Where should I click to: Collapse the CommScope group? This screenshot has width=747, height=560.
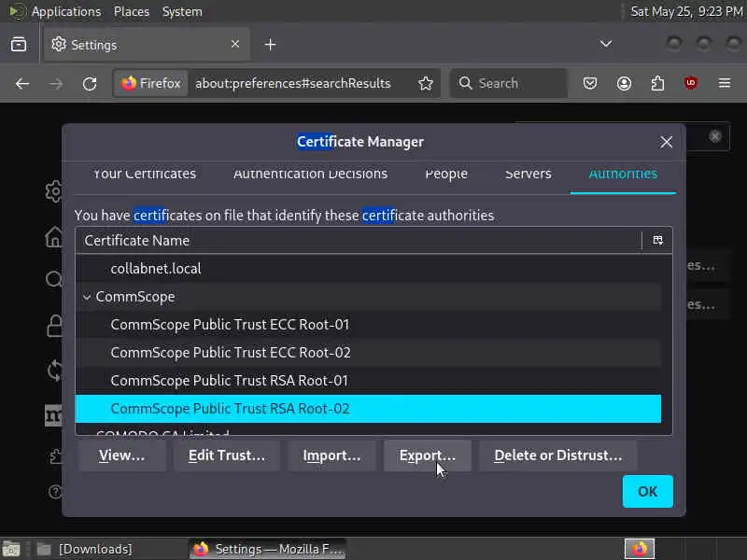(87, 297)
